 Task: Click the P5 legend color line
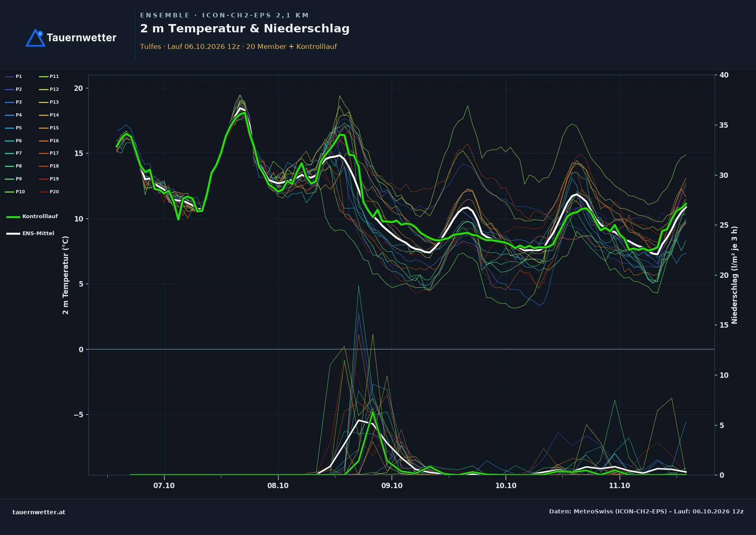coord(10,128)
